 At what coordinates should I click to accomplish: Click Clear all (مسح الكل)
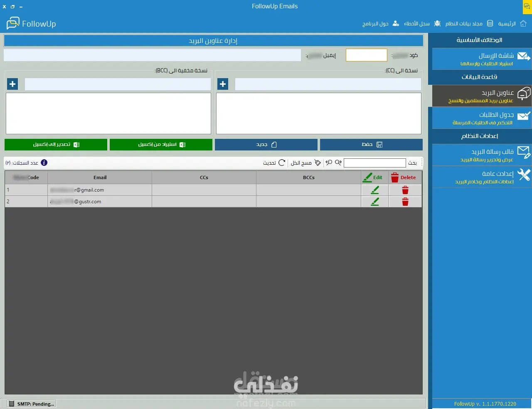click(306, 163)
